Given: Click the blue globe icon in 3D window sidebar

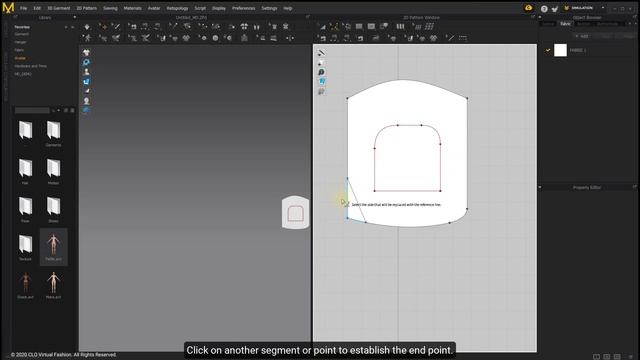Looking at the screenshot, I should coord(86,110).
